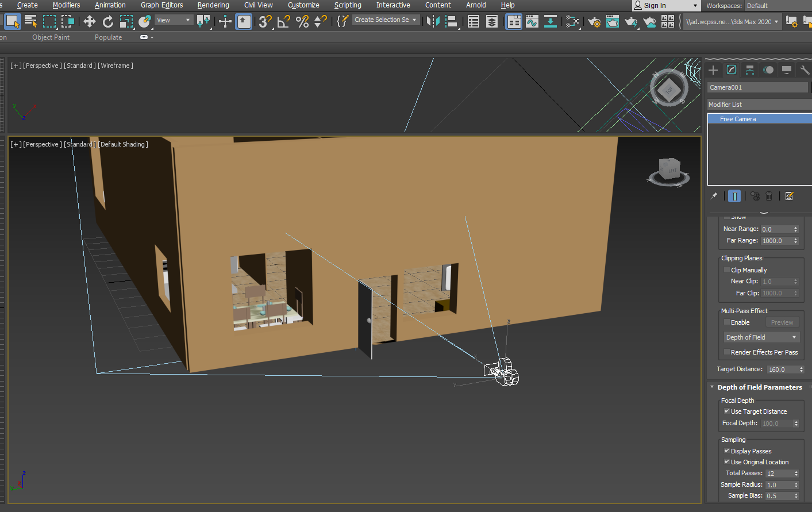
Task: Open Edit Named Selection Sets
Action: click(342, 22)
